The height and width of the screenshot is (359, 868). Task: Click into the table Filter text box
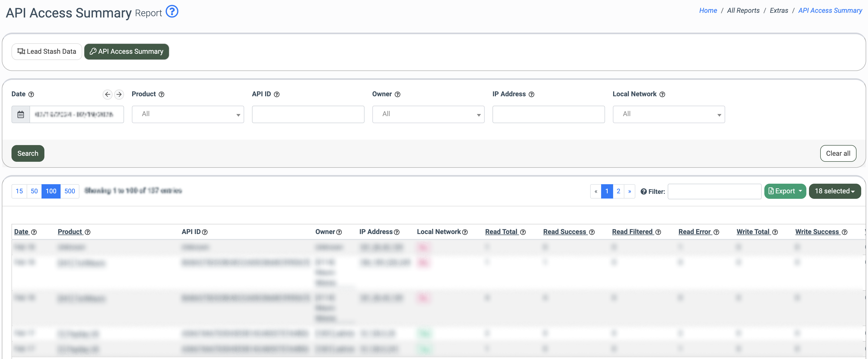(714, 191)
